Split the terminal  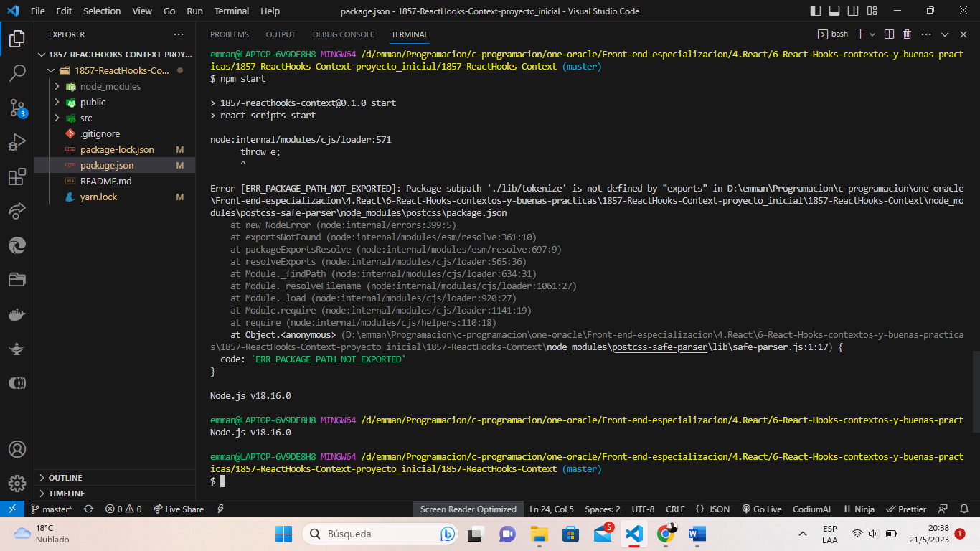pos(889,34)
